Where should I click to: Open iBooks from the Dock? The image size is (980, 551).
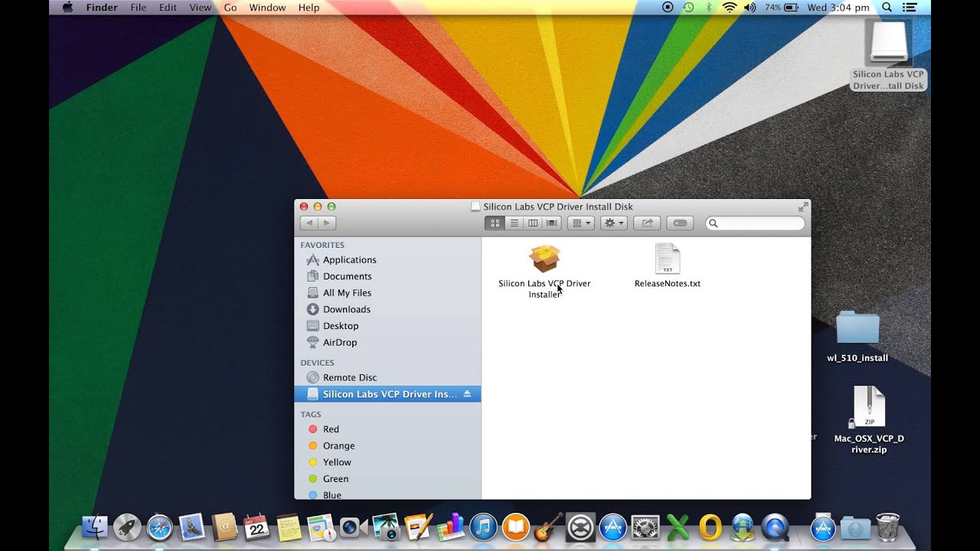pos(515,527)
